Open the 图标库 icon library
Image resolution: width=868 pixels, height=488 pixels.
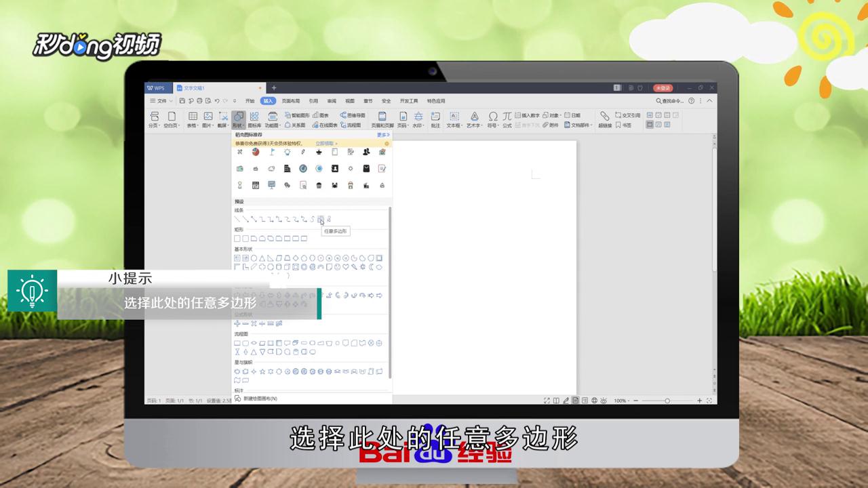tap(255, 119)
